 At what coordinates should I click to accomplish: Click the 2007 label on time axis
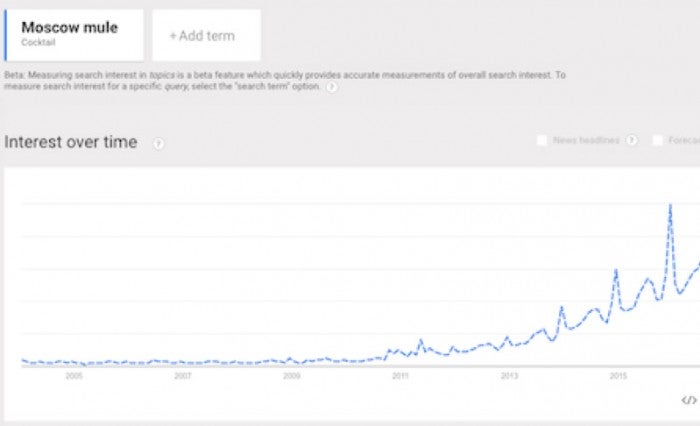[182, 377]
